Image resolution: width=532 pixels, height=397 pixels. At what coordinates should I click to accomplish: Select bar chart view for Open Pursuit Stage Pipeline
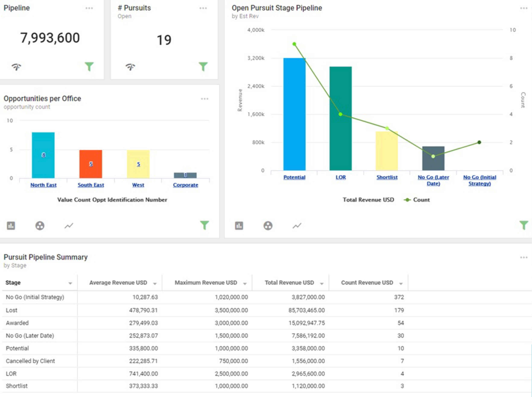pos(239,226)
